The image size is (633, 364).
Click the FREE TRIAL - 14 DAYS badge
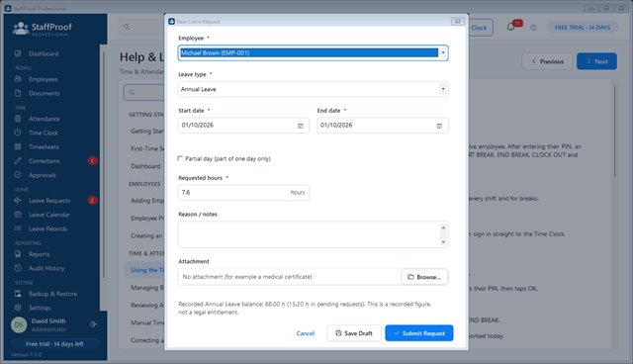(583, 28)
